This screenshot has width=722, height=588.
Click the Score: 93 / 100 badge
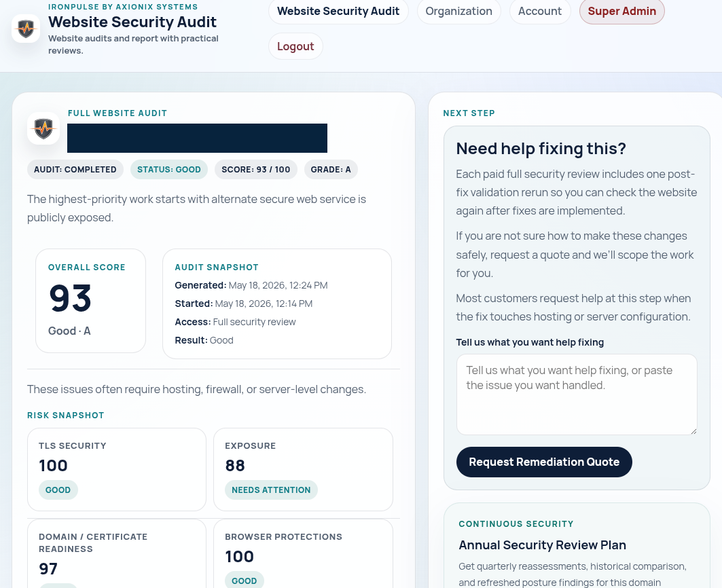coord(256,170)
